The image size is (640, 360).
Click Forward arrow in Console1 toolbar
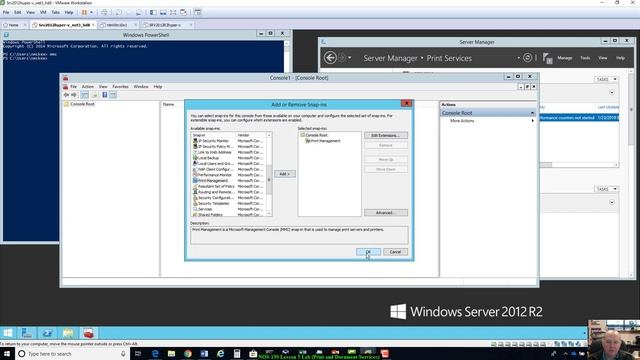[74, 95]
